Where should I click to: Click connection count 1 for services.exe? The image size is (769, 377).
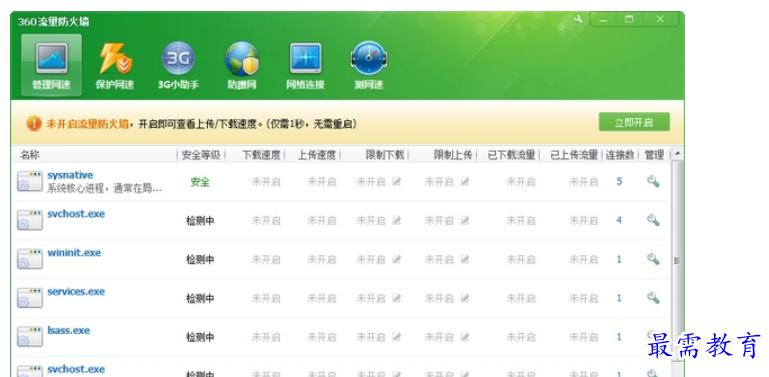tap(619, 298)
